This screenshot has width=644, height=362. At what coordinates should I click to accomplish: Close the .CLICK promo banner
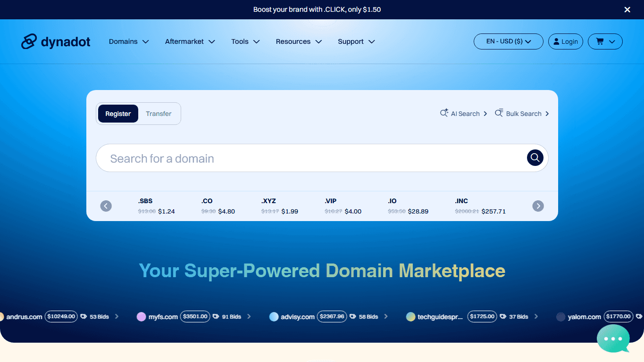(x=627, y=9)
